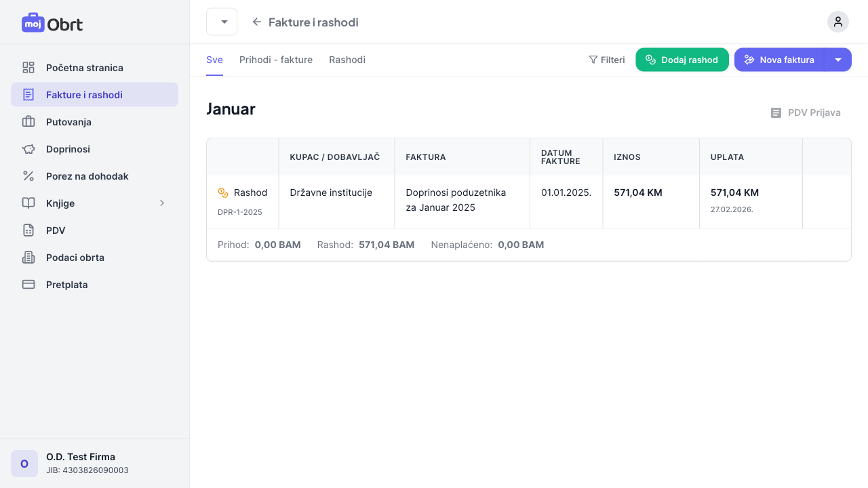
Task: Click the Podaci obrta building icon
Action: 28,258
